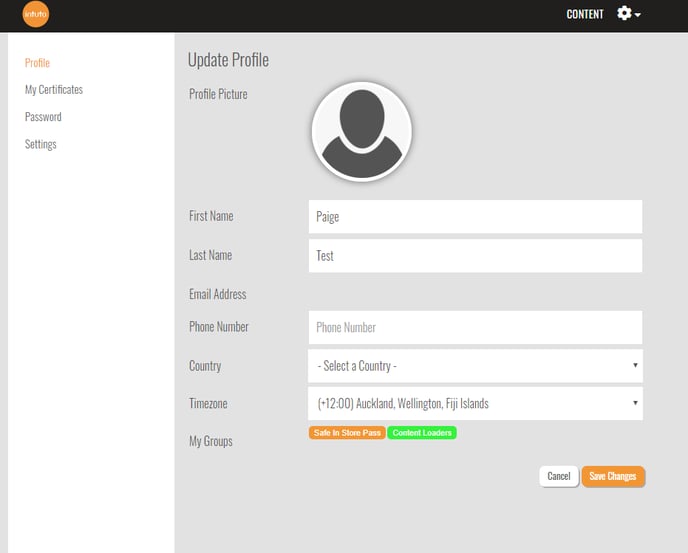
Task: Open Settings in the sidebar
Action: 40,144
